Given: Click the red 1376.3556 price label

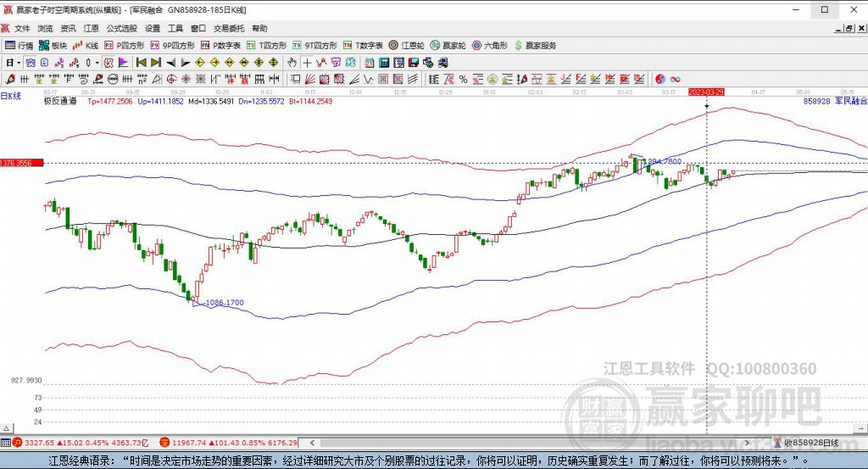Looking at the screenshot, I should [x=21, y=163].
